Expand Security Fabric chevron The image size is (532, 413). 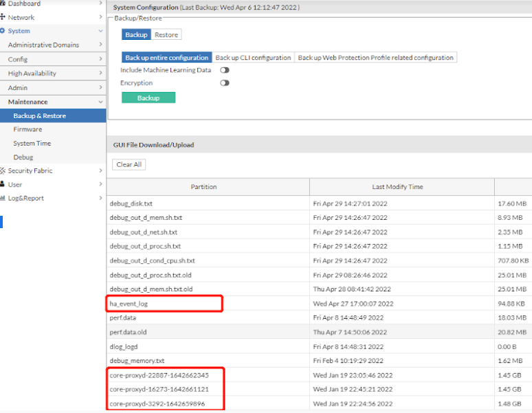(x=100, y=170)
